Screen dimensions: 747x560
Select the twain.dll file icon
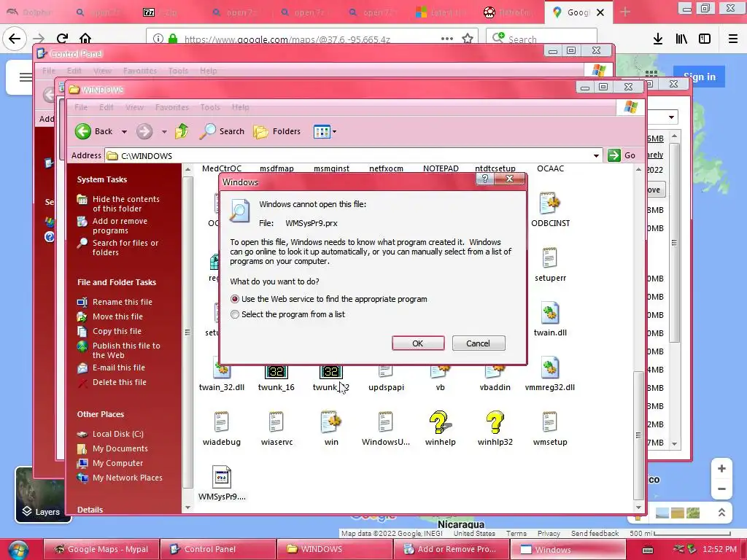pos(550,313)
